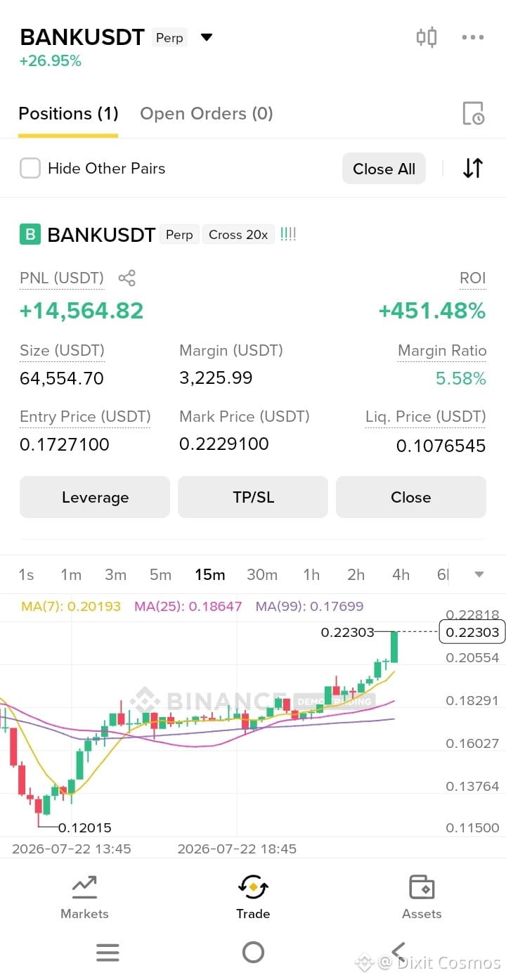Open the three-dot more options menu
This screenshot has height=980, width=506.
(473, 37)
